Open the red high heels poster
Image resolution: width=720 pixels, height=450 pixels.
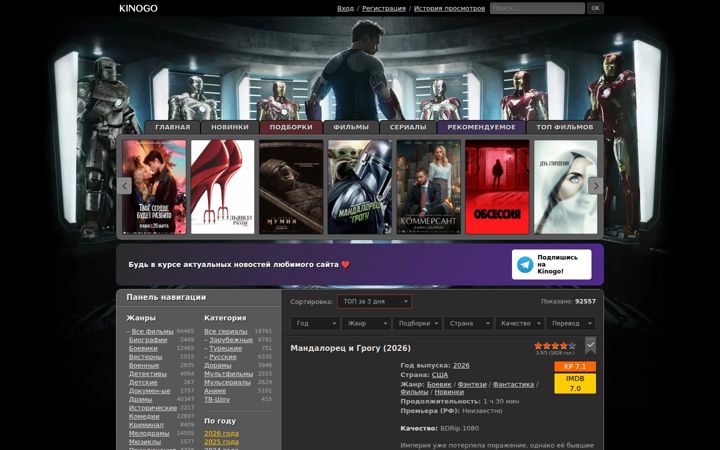pyautogui.click(x=223, y=187)
